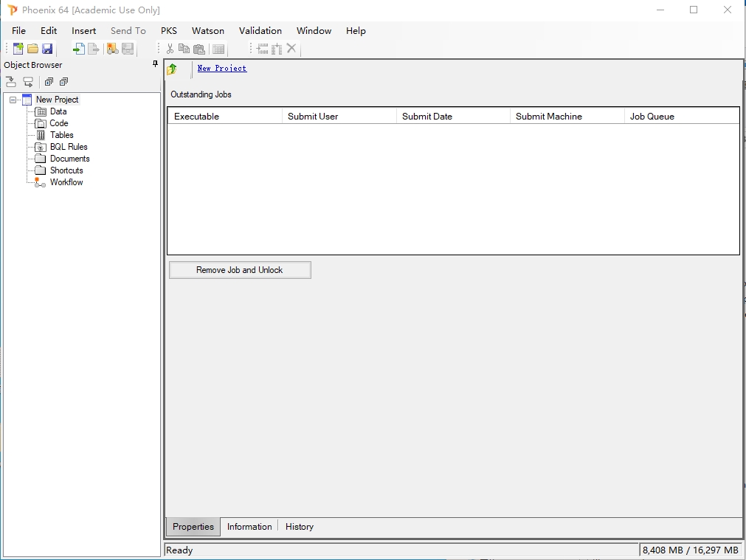Click the Cut scissors icon
The image size is (746, 560).
click(170, 49)
